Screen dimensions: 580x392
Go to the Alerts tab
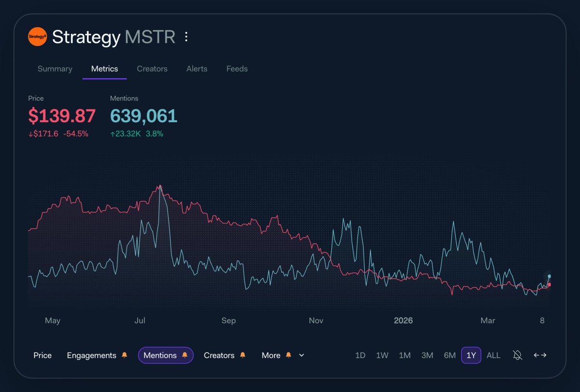coord(197,69)
